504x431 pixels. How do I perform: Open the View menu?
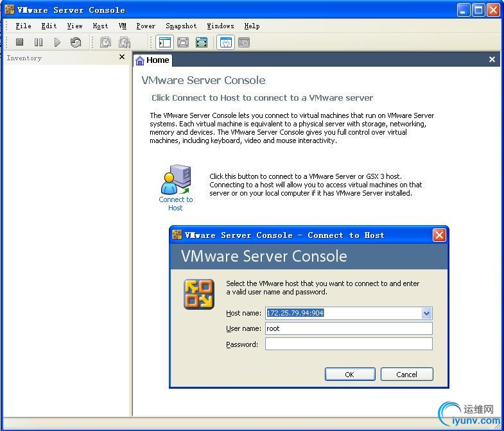74,26
